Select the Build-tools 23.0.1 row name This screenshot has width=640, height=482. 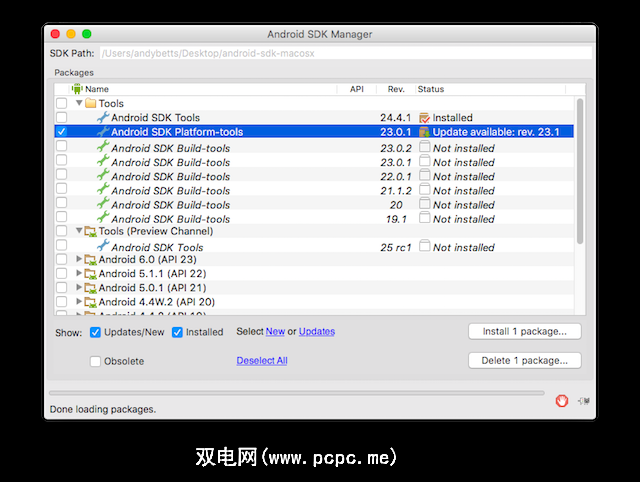(x=171, y=162)
